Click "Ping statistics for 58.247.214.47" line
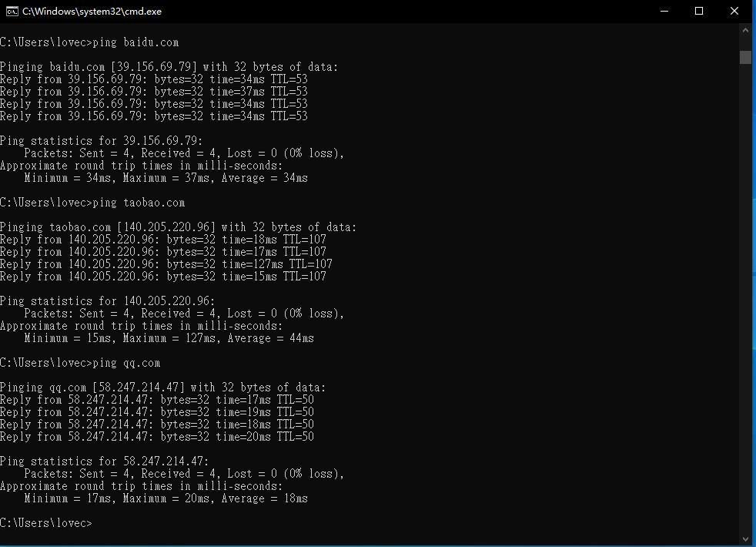 pyautogui.click(x=104, y=461)
